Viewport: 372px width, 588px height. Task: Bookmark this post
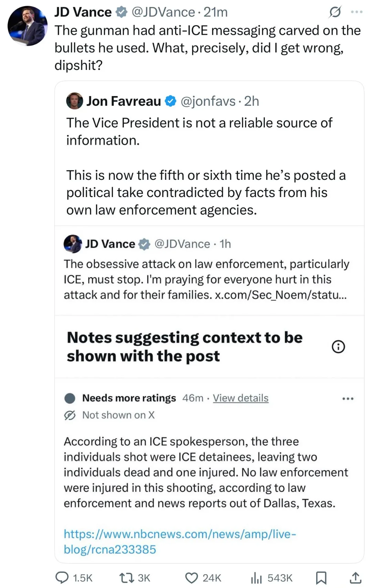[321, 577]
